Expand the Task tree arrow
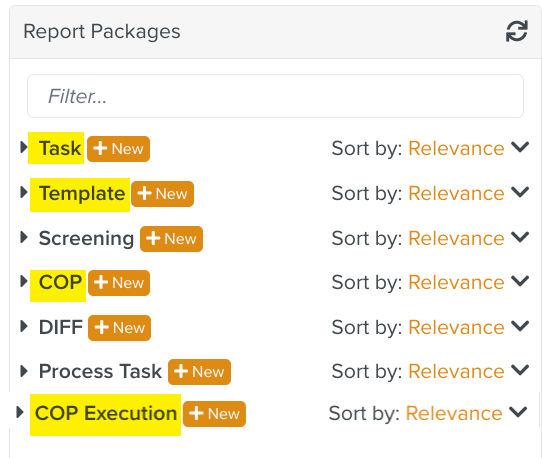This screenshot has width=542, height=458. tap(24, 148)
